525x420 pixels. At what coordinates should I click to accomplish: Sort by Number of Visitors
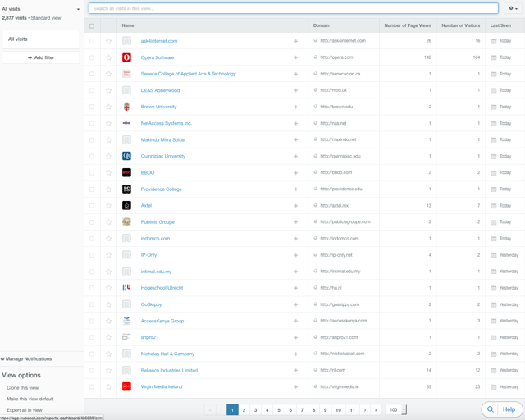460,25
